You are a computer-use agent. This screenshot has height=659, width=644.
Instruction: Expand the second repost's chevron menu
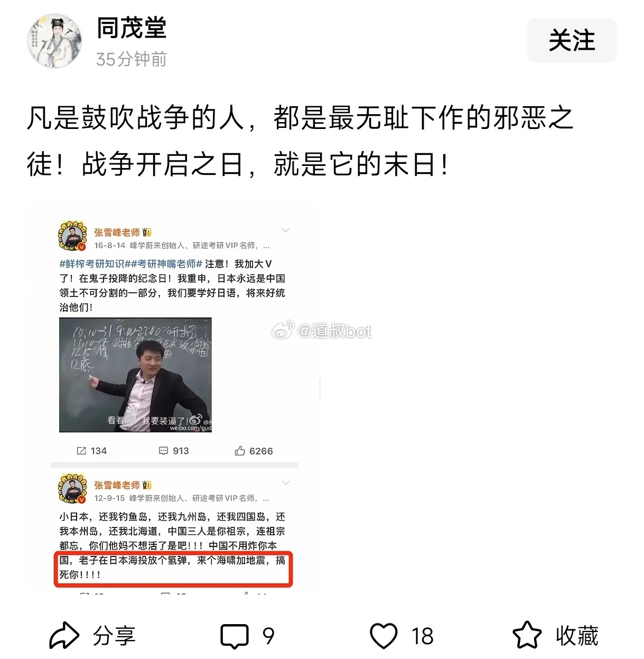tap(286, 483)
